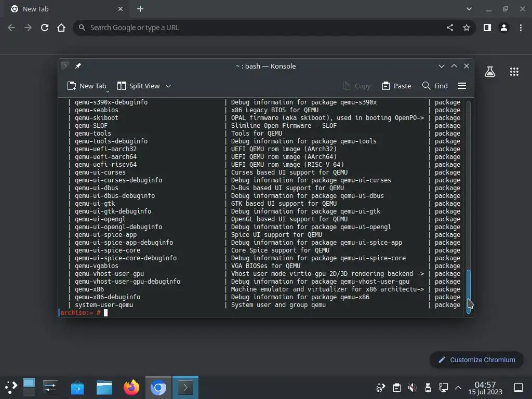Maximize the Konsole window
This screenshot has height=399, width=532.
[x=454, y=66]
